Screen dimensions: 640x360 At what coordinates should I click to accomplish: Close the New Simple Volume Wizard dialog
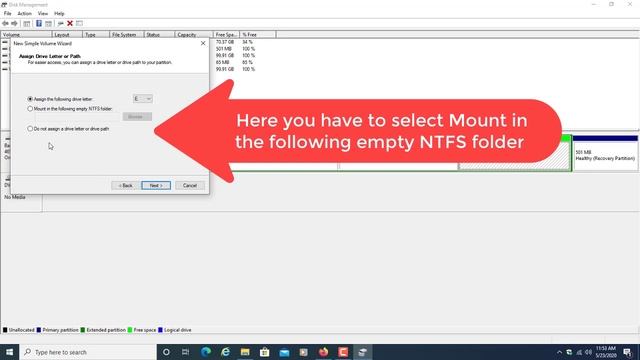pyautogui.click(x=203, y=43)
